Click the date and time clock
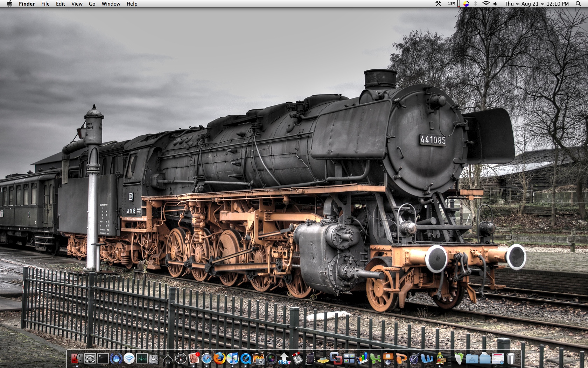This screenshot has width=588, height=368. (x=537, y=4)
